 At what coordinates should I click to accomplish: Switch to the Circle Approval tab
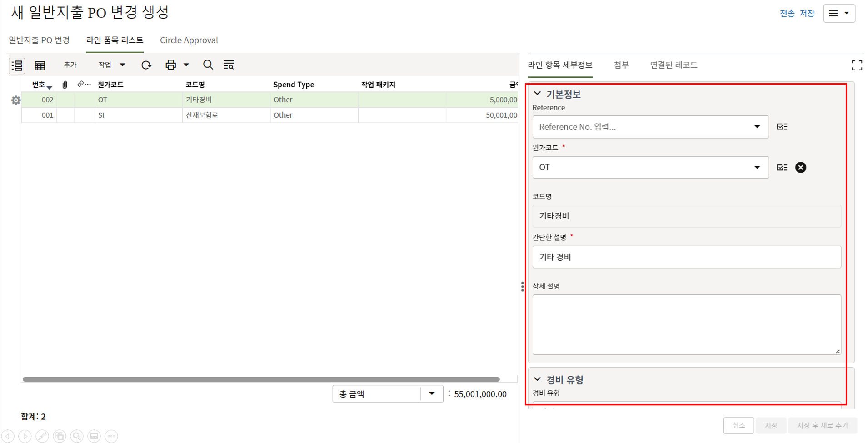tap(189, 40)
